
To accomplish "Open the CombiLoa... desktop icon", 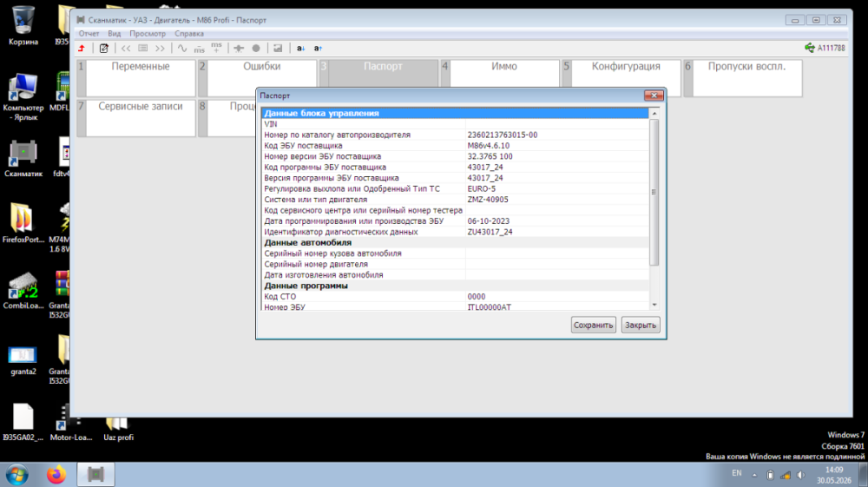I will [x=23, y=291].
